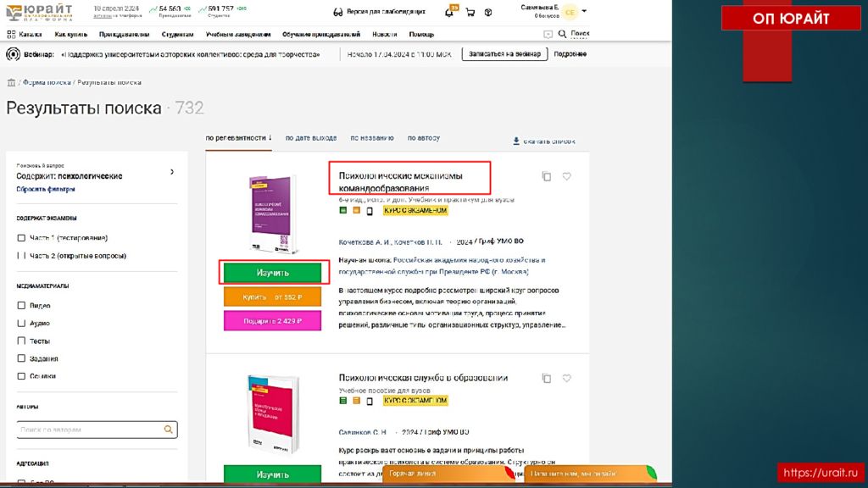This screenshot has height=488, width=868.
Task: Click the accessibility glasses icon
Action: 337,12
